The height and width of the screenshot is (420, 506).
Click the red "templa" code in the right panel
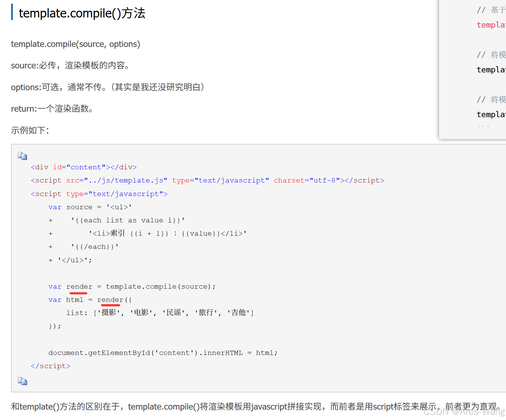[x=491, y=25]
